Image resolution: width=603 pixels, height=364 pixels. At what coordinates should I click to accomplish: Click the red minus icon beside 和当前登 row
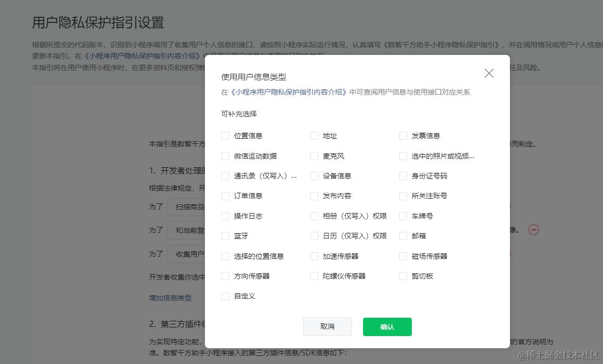tap(534, 230)
